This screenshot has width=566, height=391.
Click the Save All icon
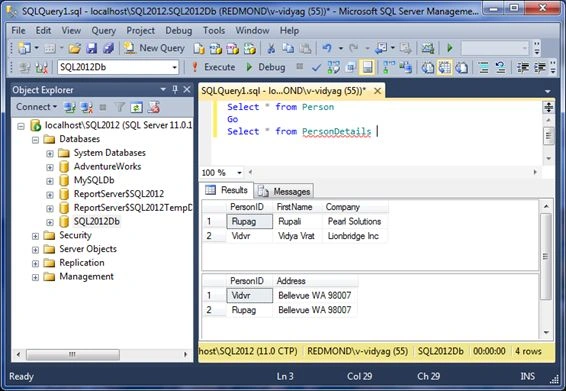pos(108,48)
